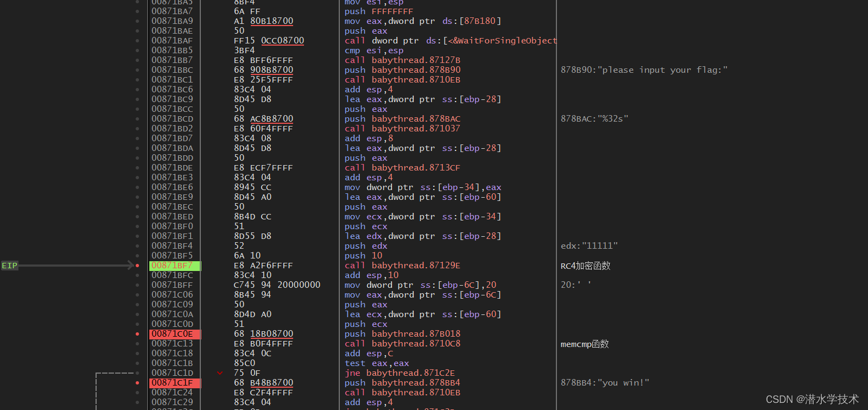868x410 pixels.
Task: Select instruction add esp,10
Action: (371, 275)
